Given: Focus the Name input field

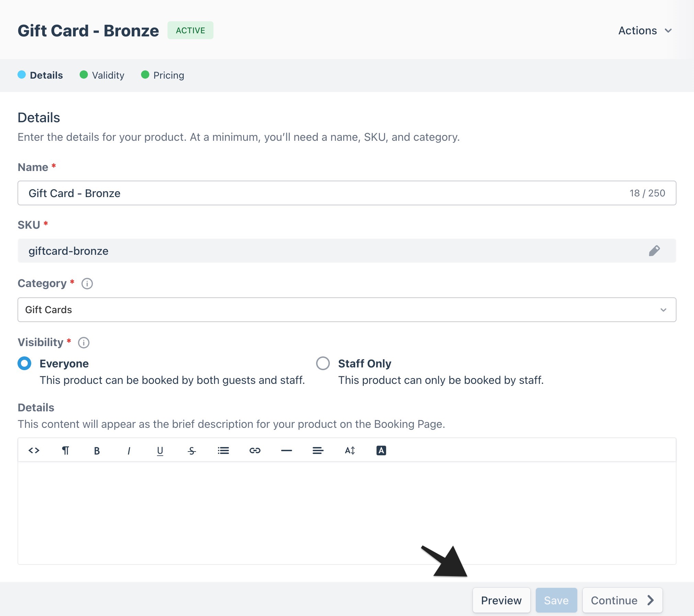Looking at the screenshot, I should pos(347,193).
